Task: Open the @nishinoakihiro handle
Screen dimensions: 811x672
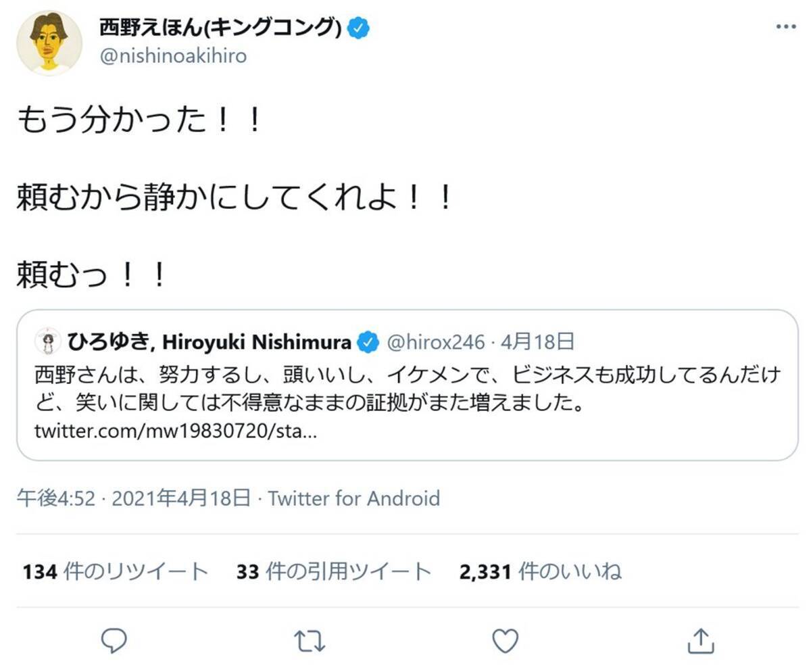Action: [x=173, y=56]
